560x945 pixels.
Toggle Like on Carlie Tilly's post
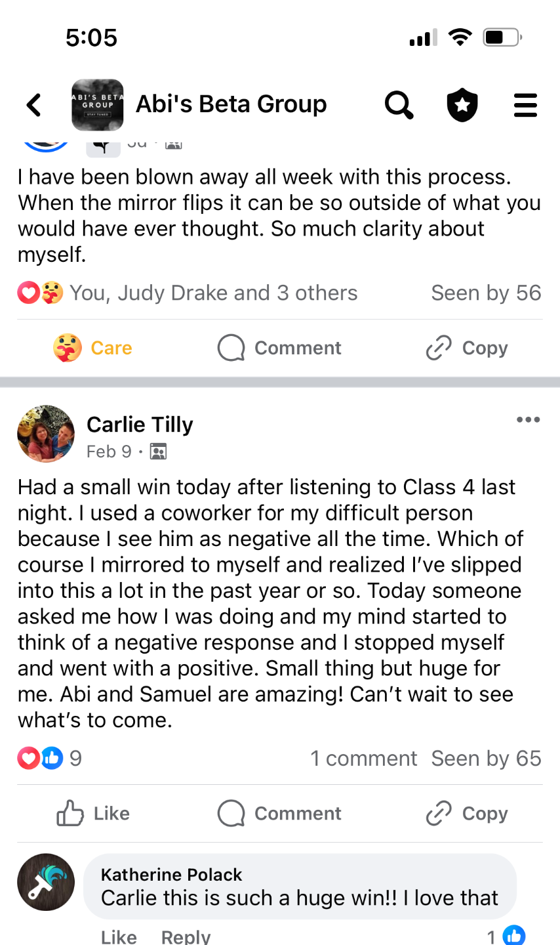click(x=92, y=814)
